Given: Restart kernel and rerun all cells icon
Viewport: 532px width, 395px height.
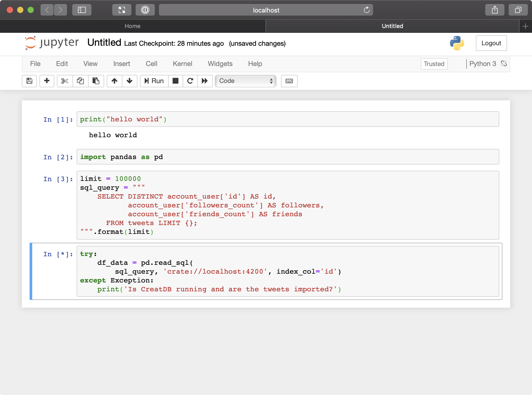Looking at the screenshot, I should point(205,81).
